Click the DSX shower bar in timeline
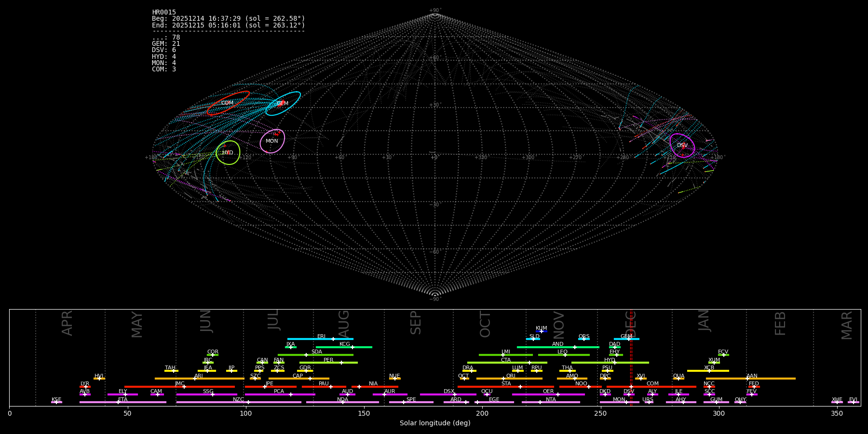 point(448,394)
